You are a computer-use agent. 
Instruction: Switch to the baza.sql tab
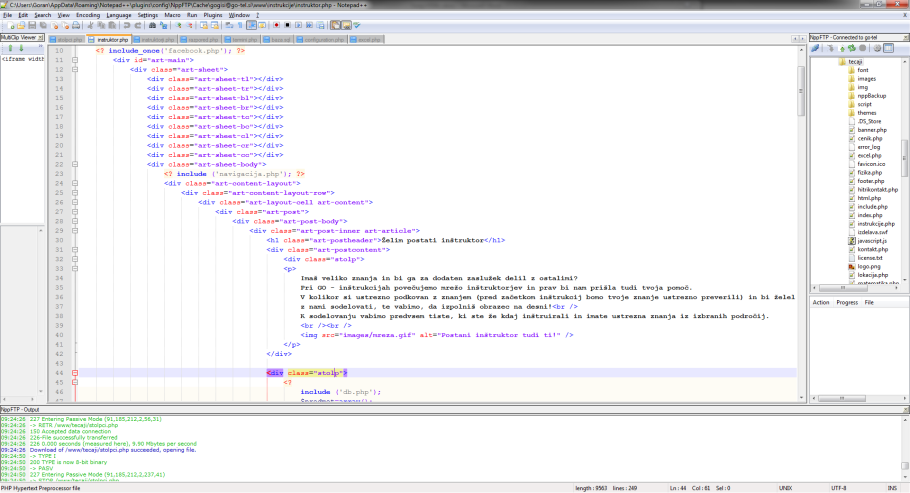[x=277, y=39]
